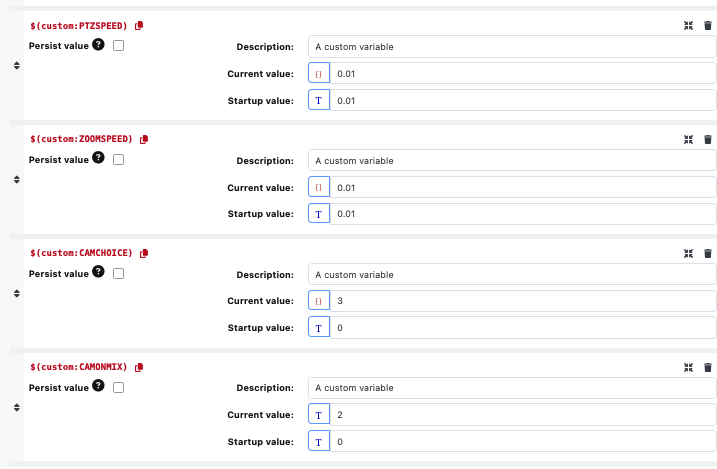Collapse the ZOOMSPEED variable panel
717x469 pixels.
[x=688, y=140]
